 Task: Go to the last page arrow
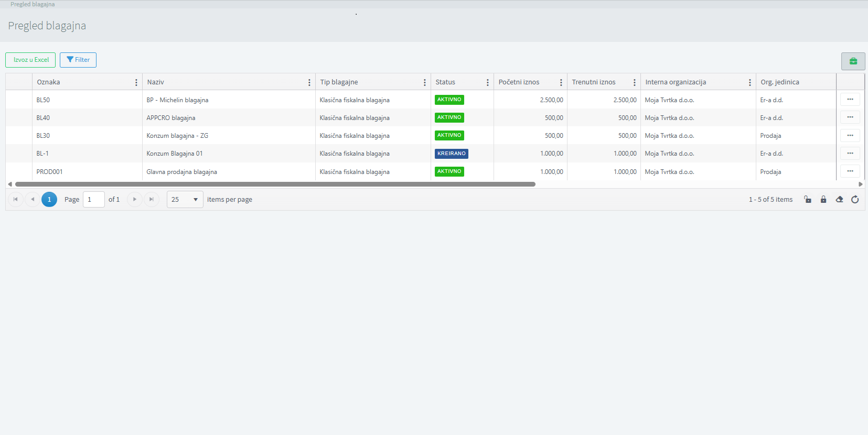pyautogui.click(x=152, y=200)
